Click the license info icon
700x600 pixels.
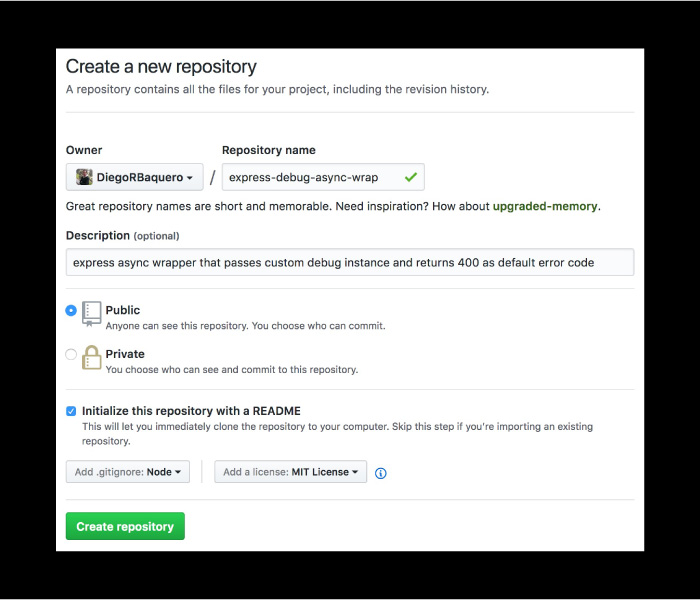coord(380,473)
